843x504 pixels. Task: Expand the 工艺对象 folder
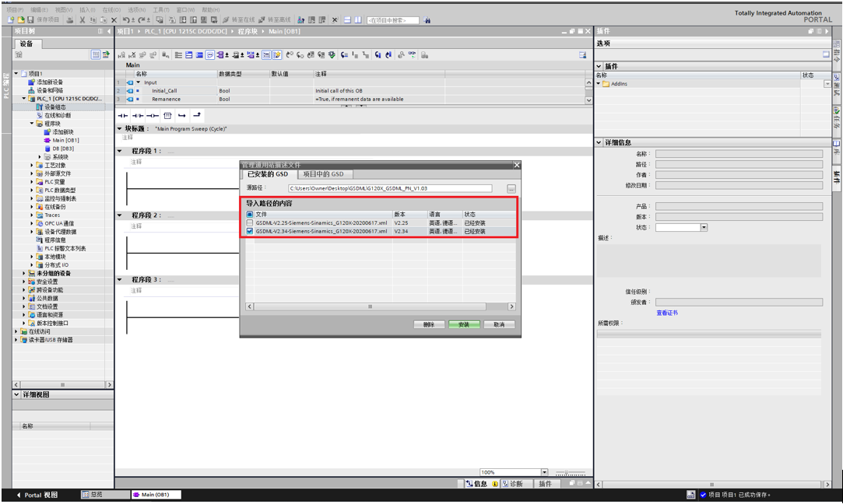[32, 166]
